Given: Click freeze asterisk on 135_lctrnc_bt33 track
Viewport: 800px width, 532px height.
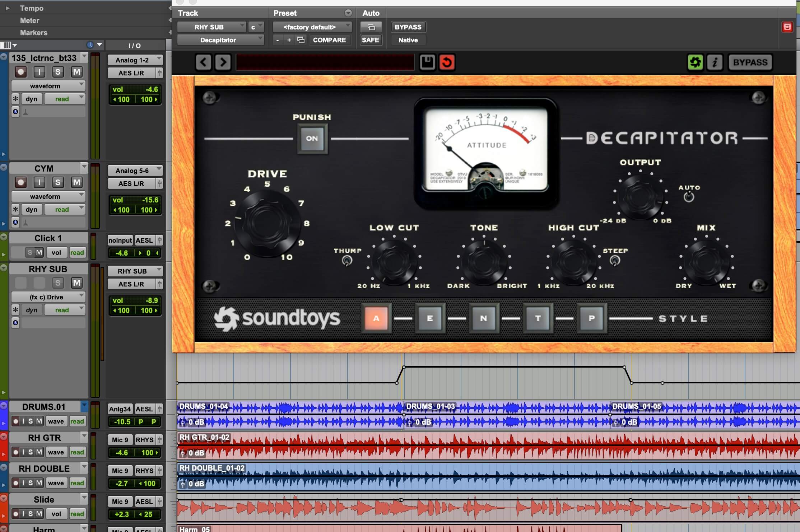Looking at the screenshot, I should (x=15, y=99).
